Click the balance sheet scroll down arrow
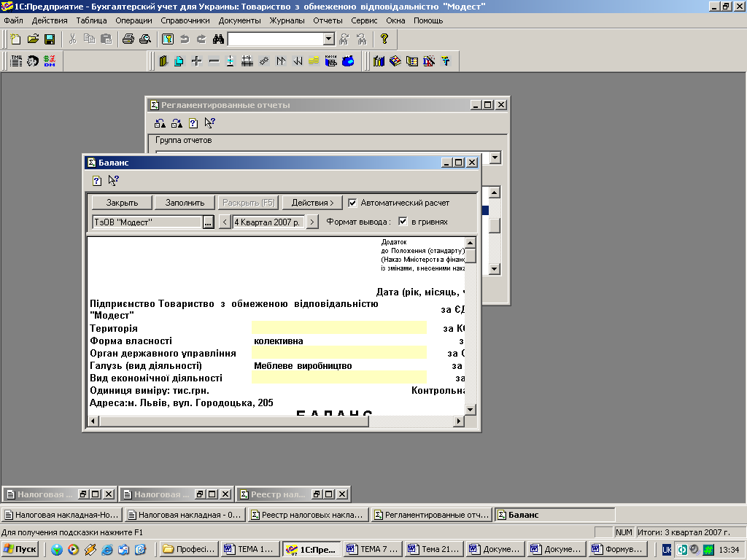Screen dimensions: 747x560 click(471, 410)
